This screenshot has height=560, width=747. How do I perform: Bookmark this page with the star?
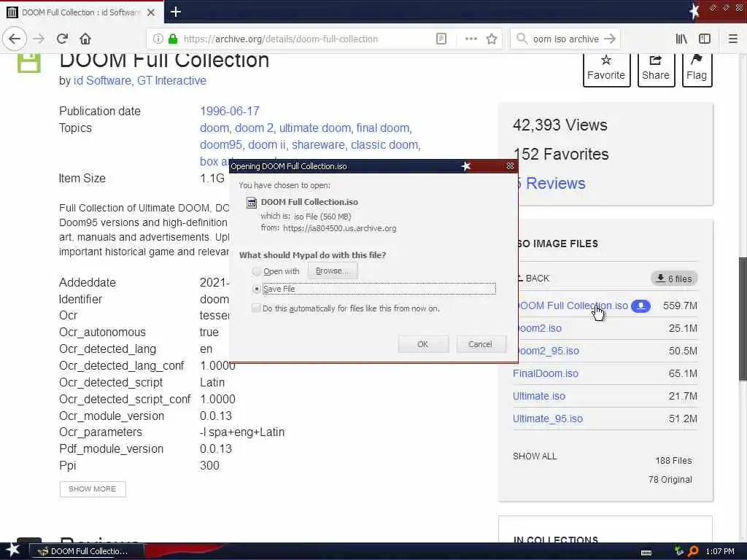coord(492,39)
